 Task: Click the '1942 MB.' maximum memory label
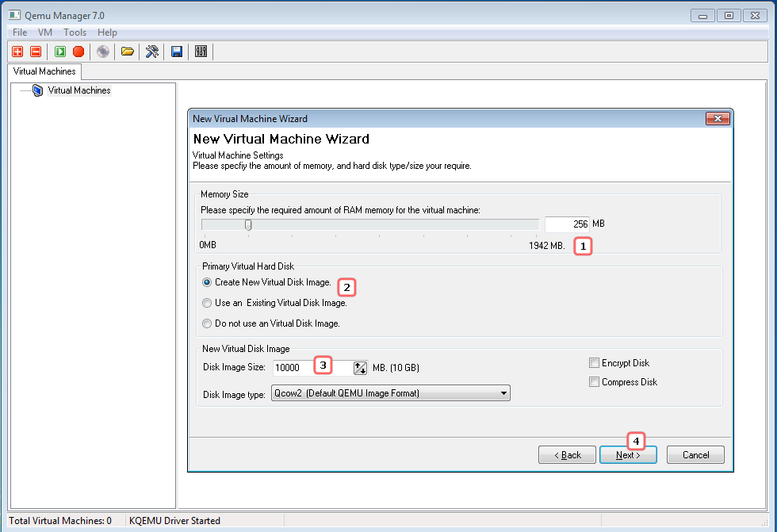pyautogui.click(x=546, y=246)
